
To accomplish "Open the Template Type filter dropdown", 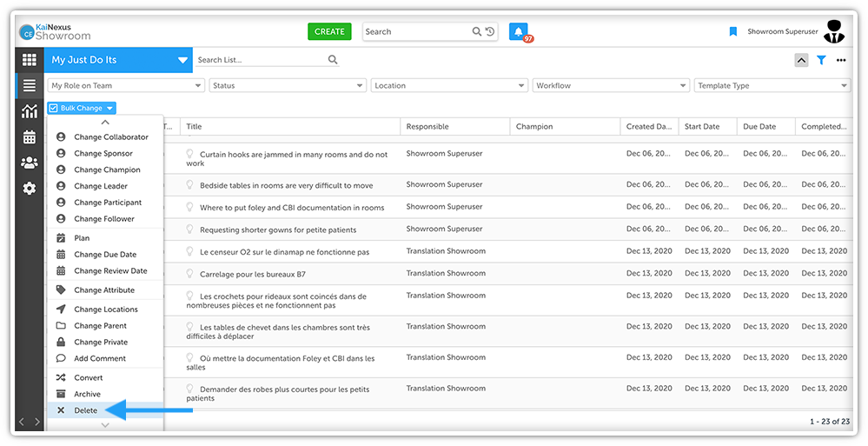I will pyautogui.click(x=772, y=85).
